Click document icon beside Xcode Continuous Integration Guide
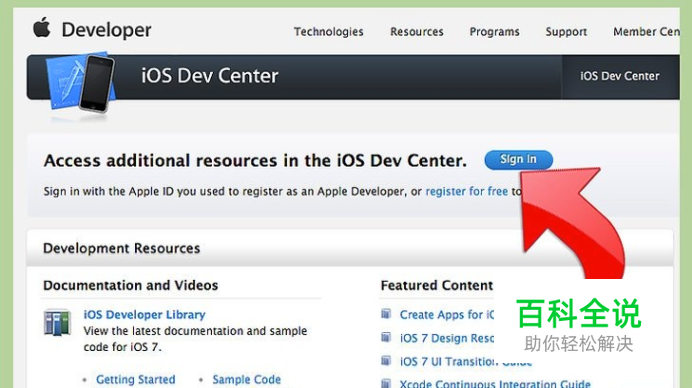 pyautogui.click(x=386, y=383)
